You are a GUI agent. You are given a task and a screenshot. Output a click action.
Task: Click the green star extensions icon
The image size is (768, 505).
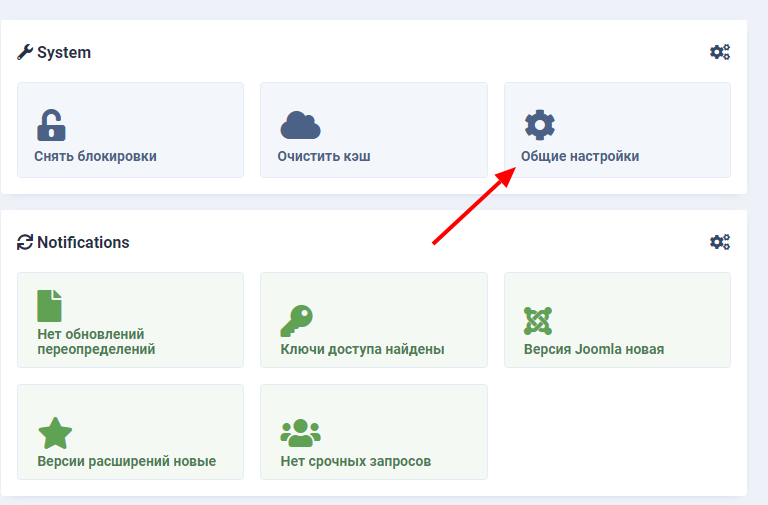tap(55, 433)
